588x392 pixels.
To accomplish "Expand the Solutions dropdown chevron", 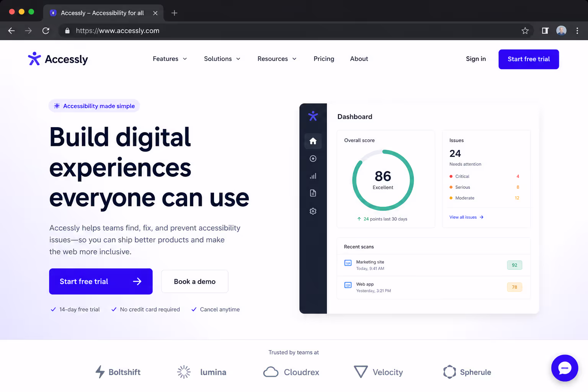I will click(x=238, y=59).
